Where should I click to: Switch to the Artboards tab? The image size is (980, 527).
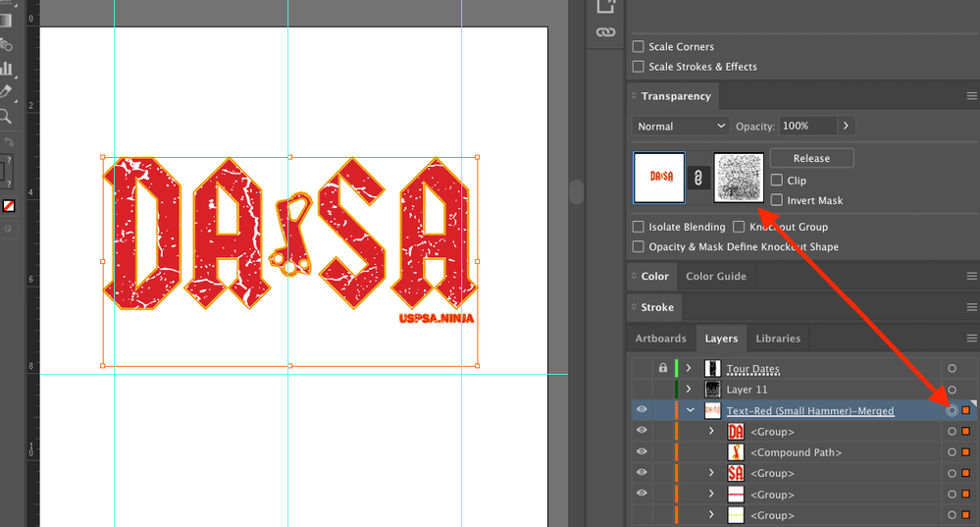coord(660,339)
